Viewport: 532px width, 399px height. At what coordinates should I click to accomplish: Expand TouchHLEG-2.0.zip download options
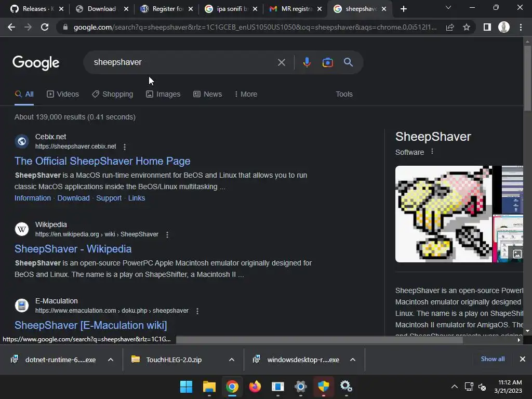[x=232, y=360]
